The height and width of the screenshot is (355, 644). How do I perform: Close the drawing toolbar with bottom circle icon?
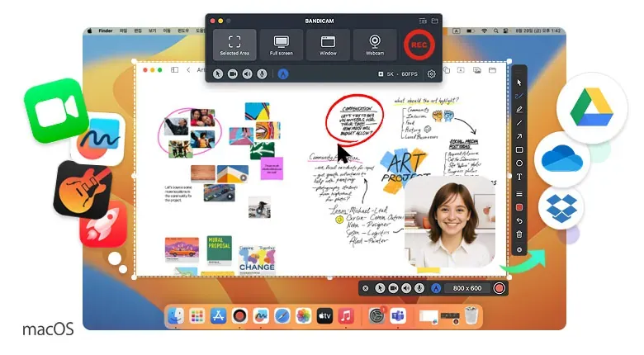(519, 249)
